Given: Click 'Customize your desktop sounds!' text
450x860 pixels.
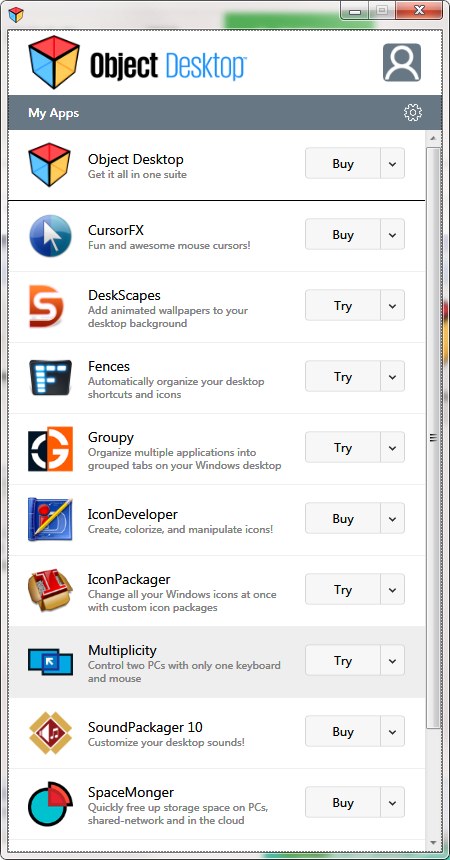Looking at the screenshot, I should [x=166, y=743].
